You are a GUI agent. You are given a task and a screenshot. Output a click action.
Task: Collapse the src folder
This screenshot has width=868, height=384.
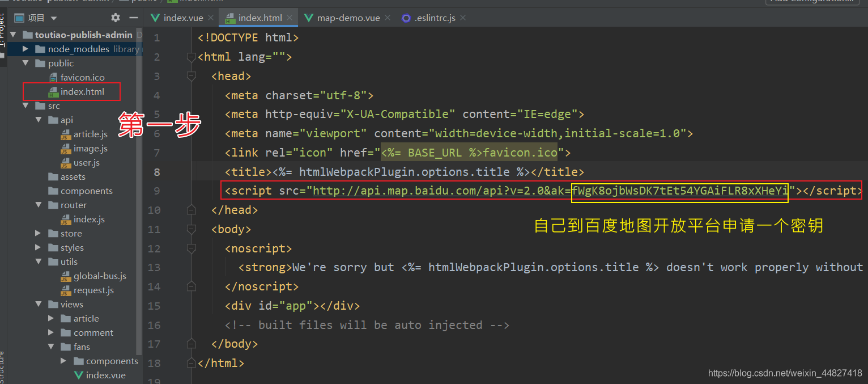click(x=25, y=106)
